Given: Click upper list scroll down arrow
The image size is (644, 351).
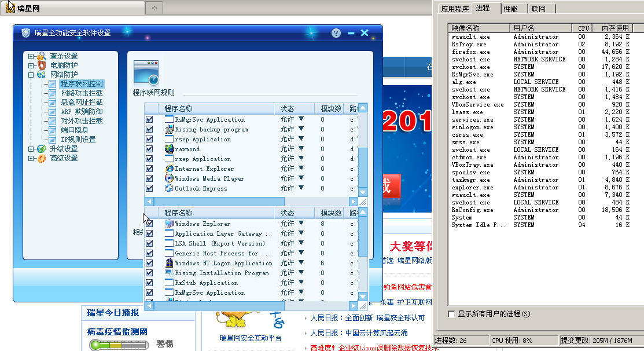Looking at the screenshot, I should click(x=363, y=192).
